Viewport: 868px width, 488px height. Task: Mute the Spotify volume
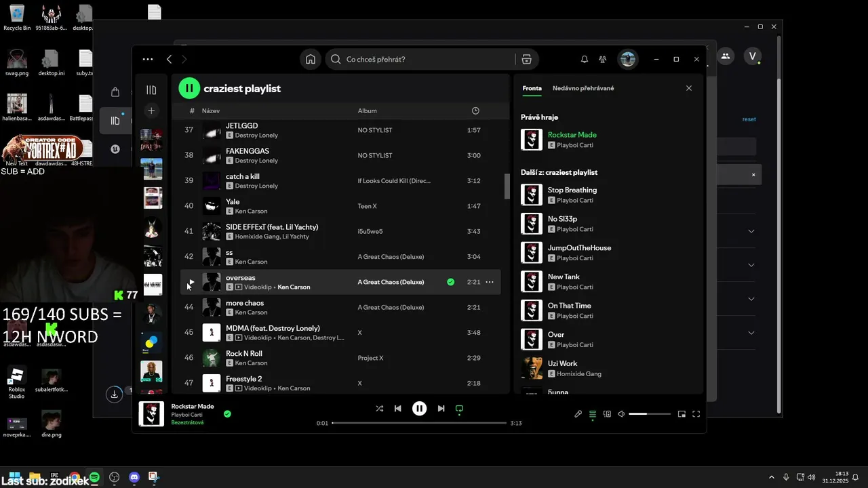point(621,414)
